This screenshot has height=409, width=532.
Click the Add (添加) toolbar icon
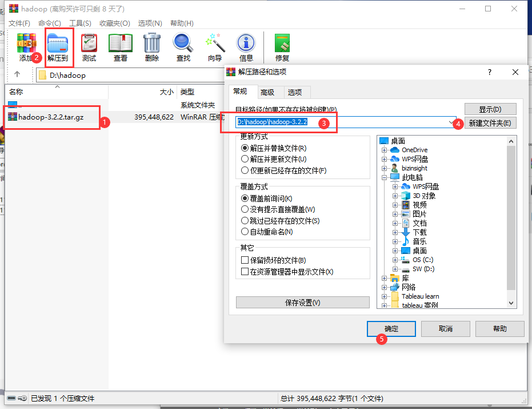tap(26, 43)
